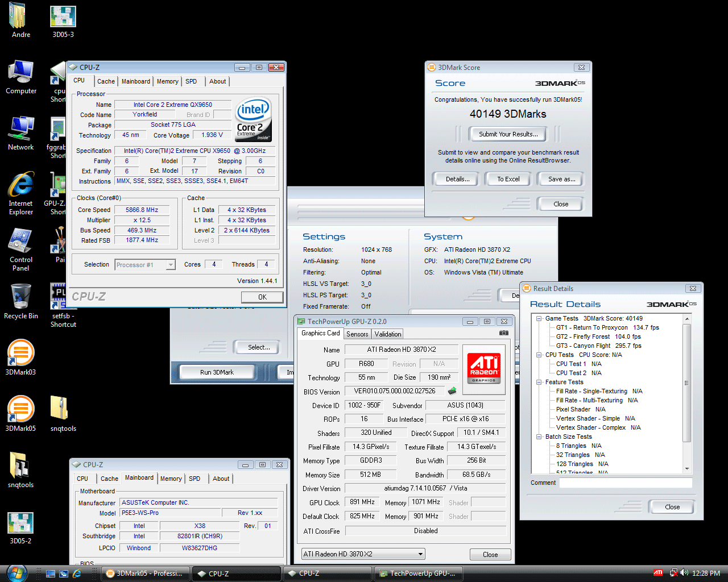Open the 3D05-2 image file icon

(20, 527)
